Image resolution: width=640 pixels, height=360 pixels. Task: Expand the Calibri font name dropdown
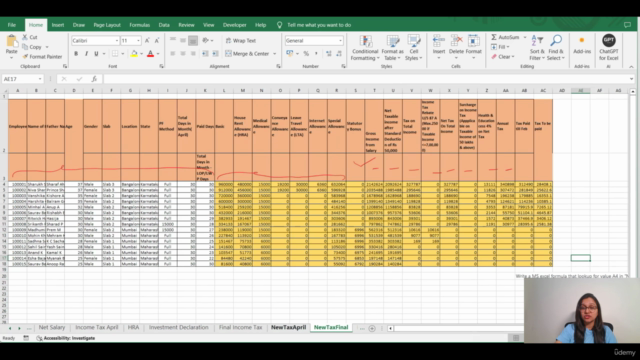[x=117, y=40]
